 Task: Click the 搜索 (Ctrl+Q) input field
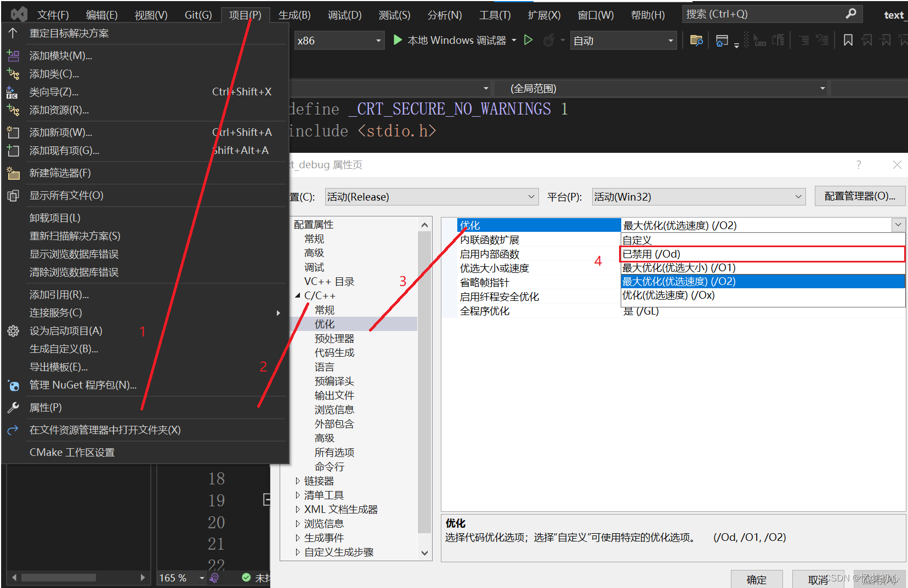pyautogui.click(x=772, y=14)
